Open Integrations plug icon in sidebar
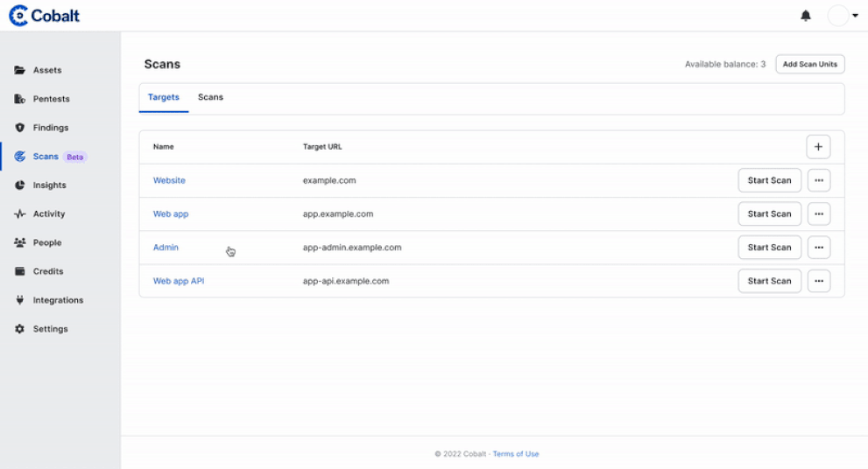Viewport: 868px width, 469px height. point(19,300)
